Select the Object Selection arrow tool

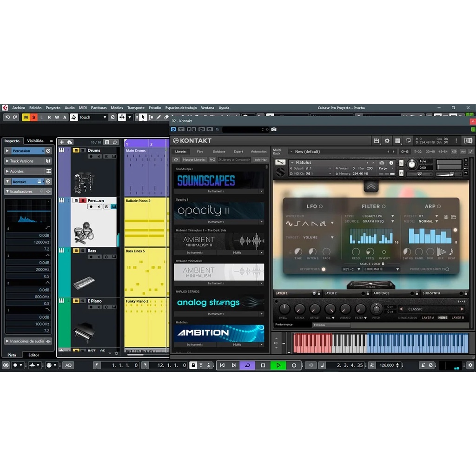click(143, 118)
